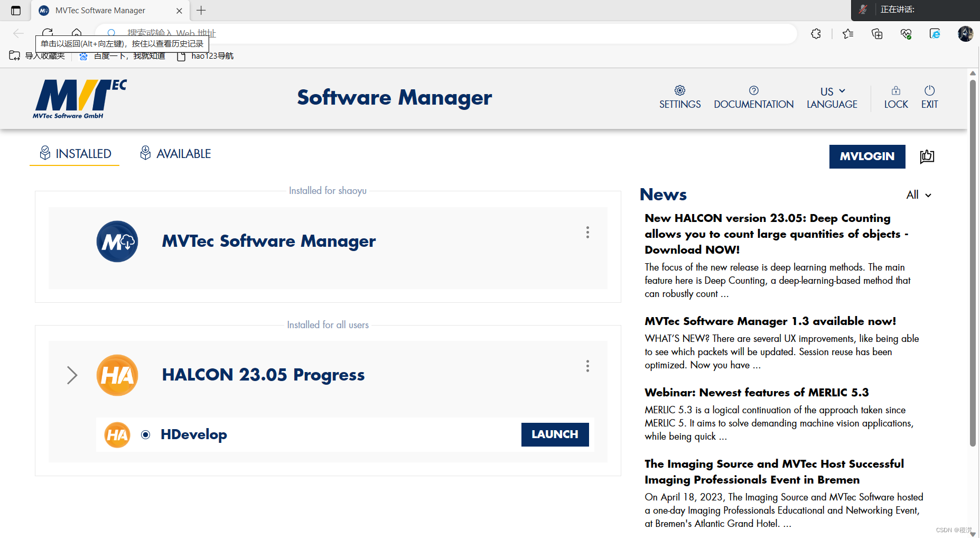980x538 pixels.
Task: Click the feedback icon beside MVLOGIN
Action: (927, 156)
